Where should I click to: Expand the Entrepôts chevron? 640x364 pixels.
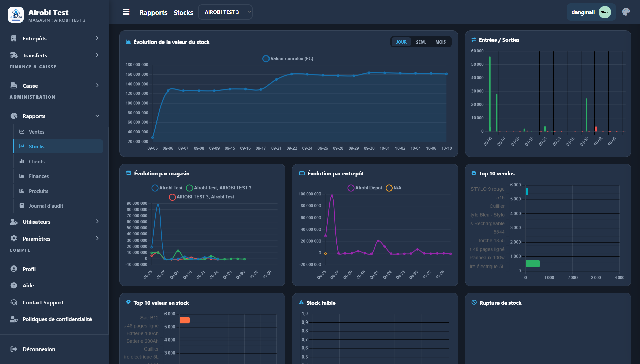[97, 38]
